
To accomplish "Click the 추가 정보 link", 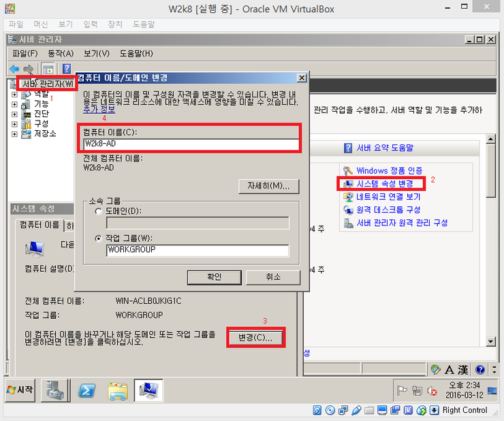I will click(x=99, y=110).
